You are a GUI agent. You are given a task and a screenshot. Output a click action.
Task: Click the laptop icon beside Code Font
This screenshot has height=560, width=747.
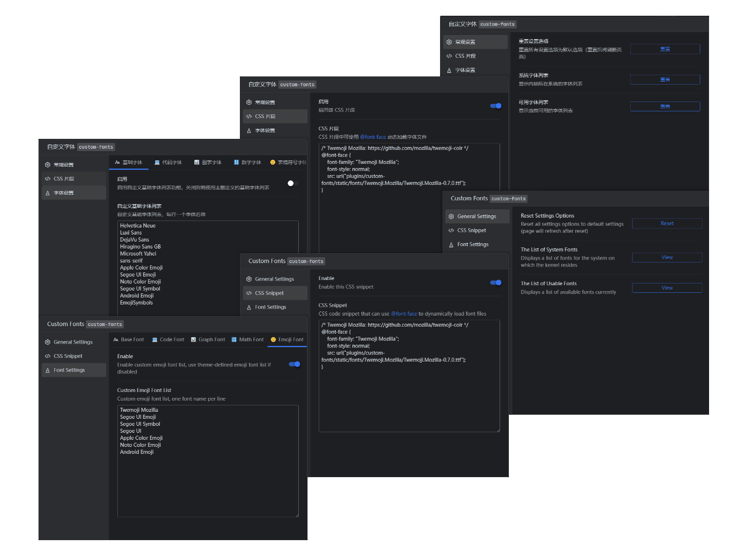pyautogui.click(x=155, y=339)
